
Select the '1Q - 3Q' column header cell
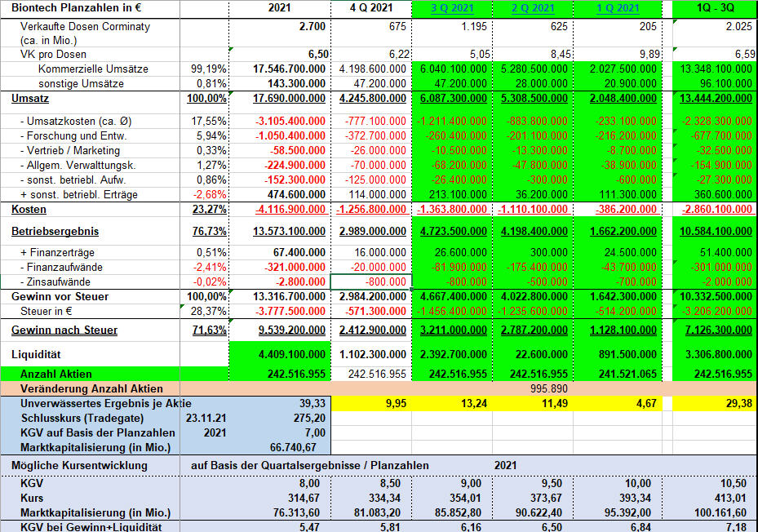(715, 9)
